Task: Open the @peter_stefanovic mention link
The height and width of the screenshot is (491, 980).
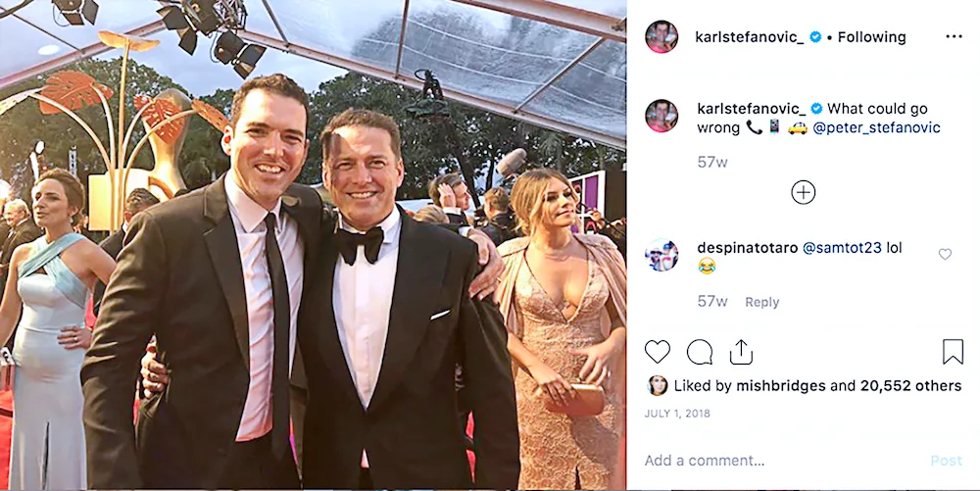Action: click(x=876, y=127)
